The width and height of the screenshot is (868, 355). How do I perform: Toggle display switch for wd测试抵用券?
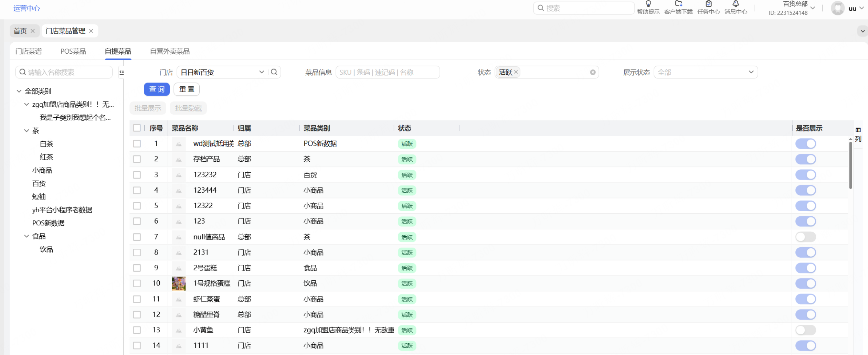[805, 144]
